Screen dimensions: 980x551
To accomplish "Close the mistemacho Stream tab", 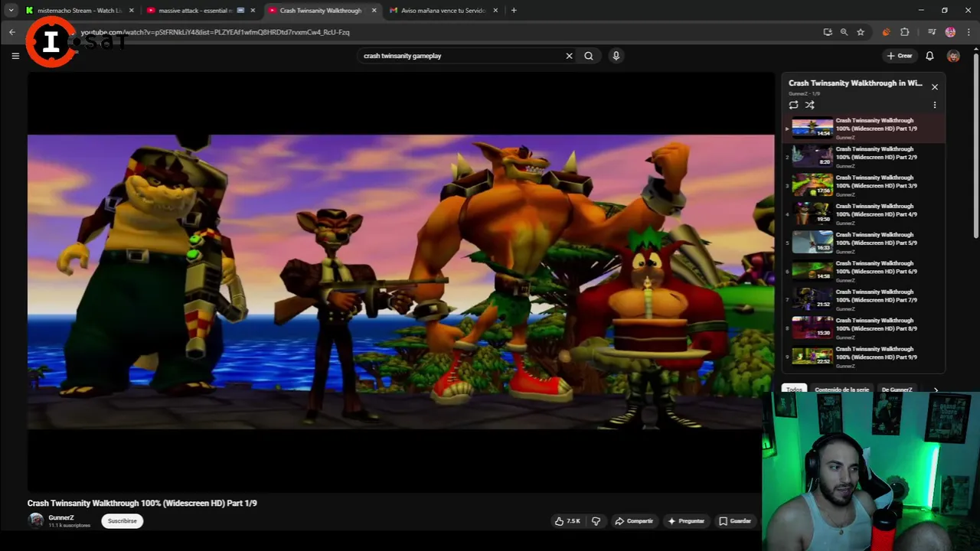I will point(132,11).
